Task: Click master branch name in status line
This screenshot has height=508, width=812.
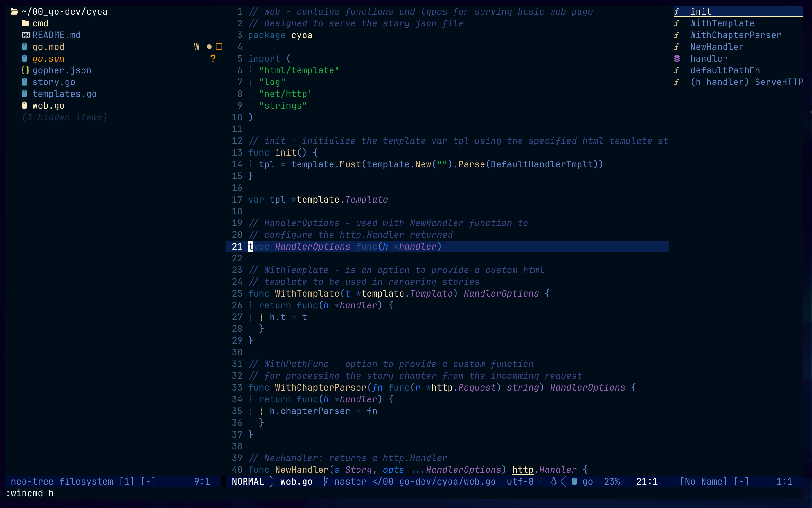Action: (x=350, y=481)
